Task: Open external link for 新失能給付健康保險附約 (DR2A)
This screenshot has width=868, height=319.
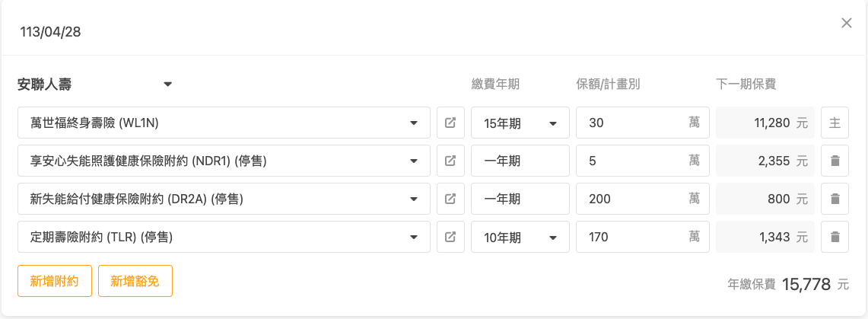Action: (450, 199)
